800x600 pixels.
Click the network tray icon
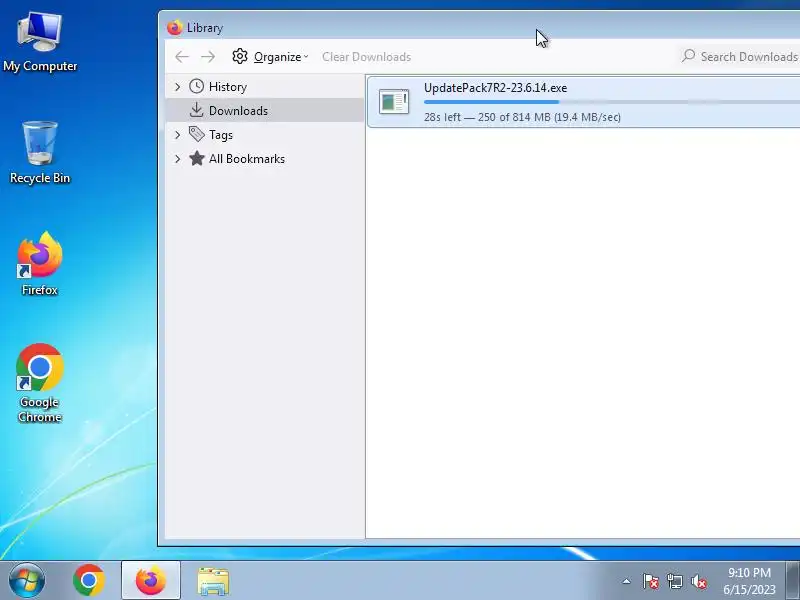tap(674, 581)
